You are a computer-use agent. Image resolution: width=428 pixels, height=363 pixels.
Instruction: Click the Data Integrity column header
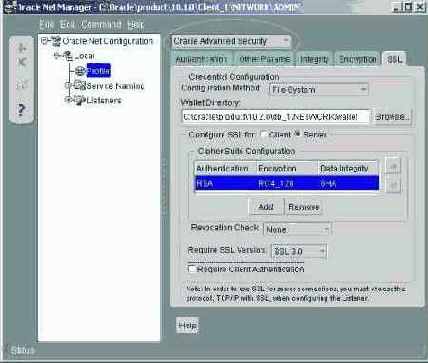click(x=348, y=168)
